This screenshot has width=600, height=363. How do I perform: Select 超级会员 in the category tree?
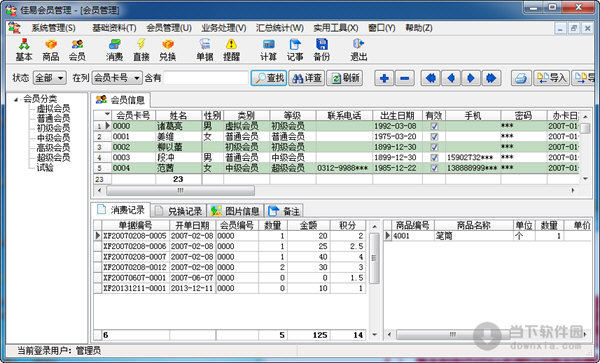click(53, 158)
